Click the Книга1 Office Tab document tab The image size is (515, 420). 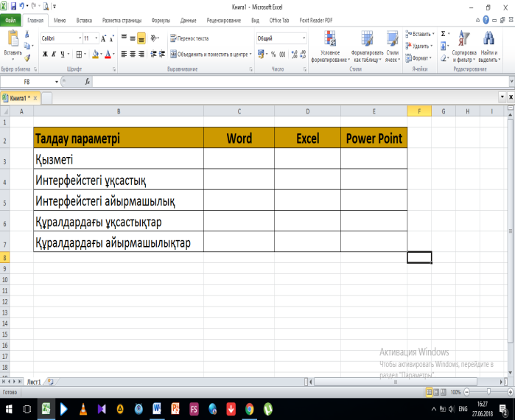click(x=19, y=98)
